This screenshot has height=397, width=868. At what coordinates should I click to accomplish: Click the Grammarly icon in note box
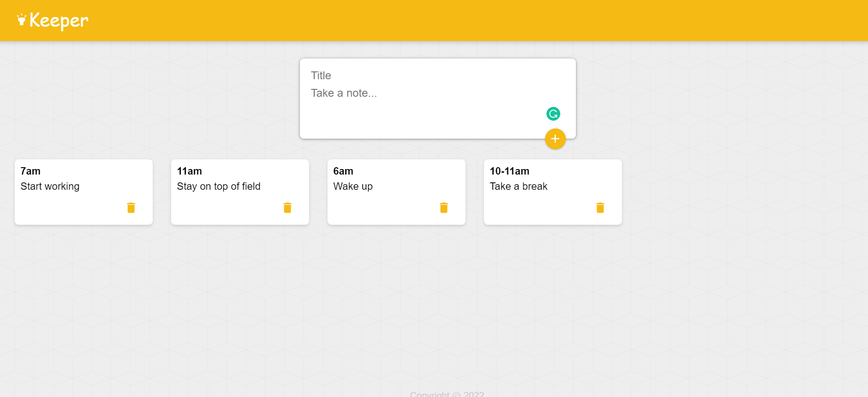[x=553, y=114]
